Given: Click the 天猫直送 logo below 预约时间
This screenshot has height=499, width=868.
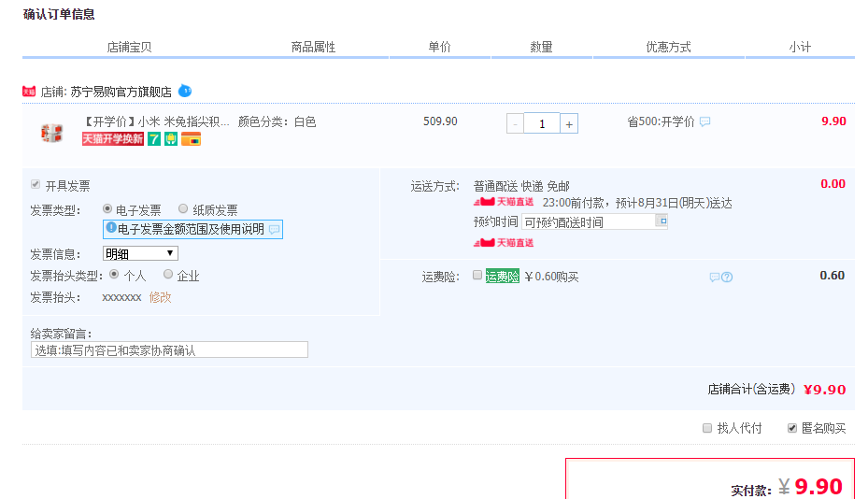Looking at the screenshot, I should pos(504,243).
